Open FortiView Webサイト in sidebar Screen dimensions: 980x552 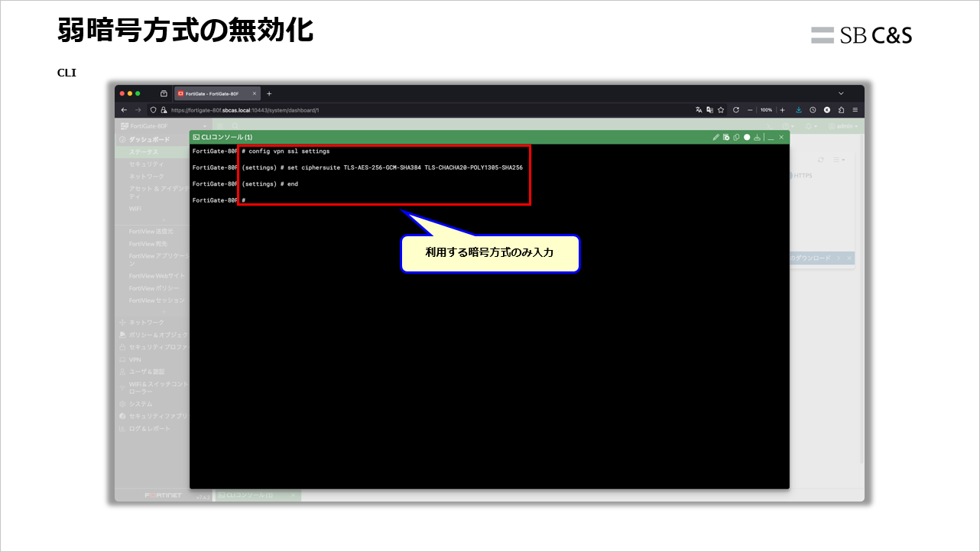(152, 275)
